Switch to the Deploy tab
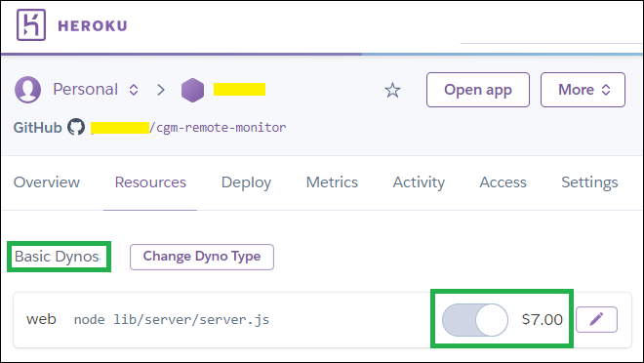 click(246, 182)
